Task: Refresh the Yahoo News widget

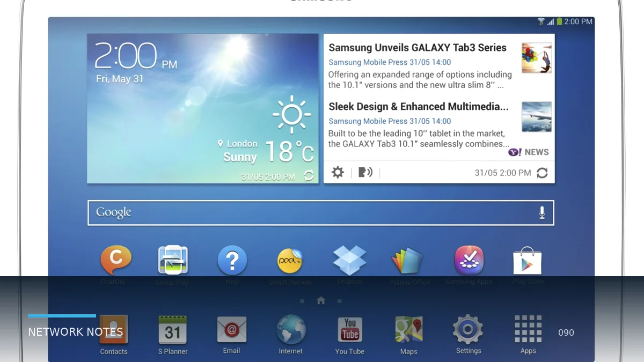Action: 542,173
